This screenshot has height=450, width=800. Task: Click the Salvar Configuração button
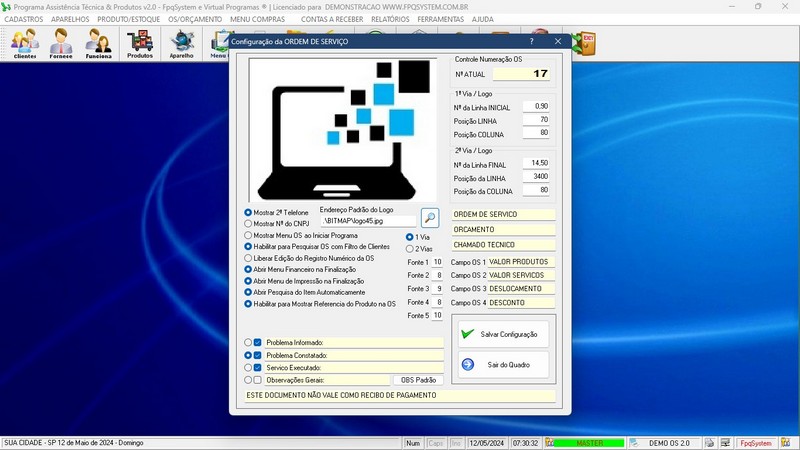(x=503, y=334)
